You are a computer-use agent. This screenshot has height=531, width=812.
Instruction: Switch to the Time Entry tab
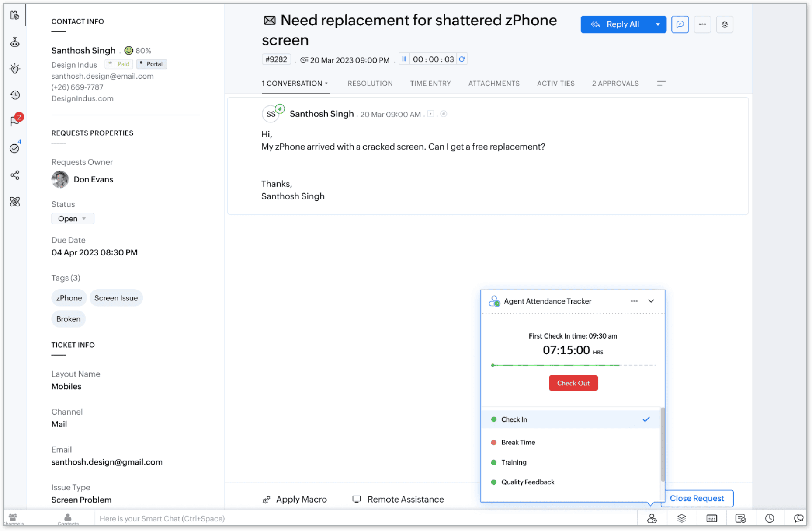pyautogui.click(x=430, y=83)
